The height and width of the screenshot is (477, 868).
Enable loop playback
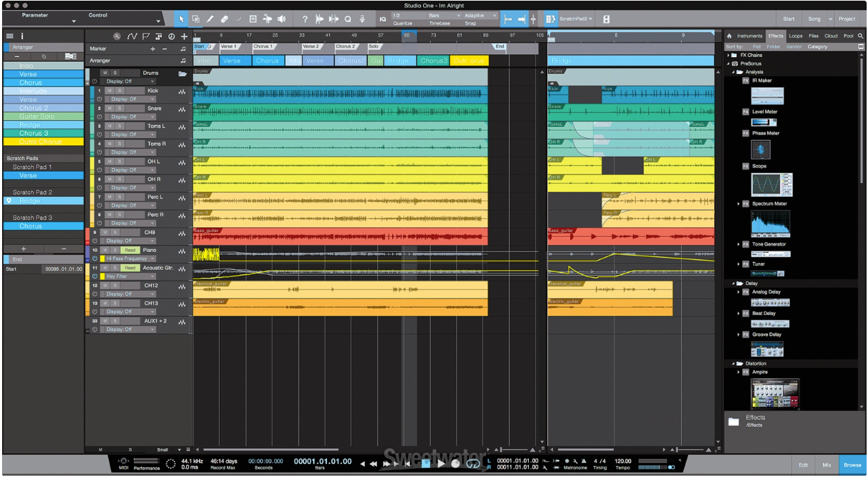tap(473, 463)
